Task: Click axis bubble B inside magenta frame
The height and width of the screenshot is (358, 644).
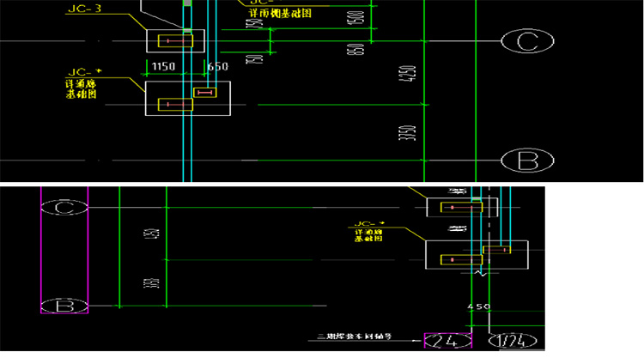Action: (64, 306)
